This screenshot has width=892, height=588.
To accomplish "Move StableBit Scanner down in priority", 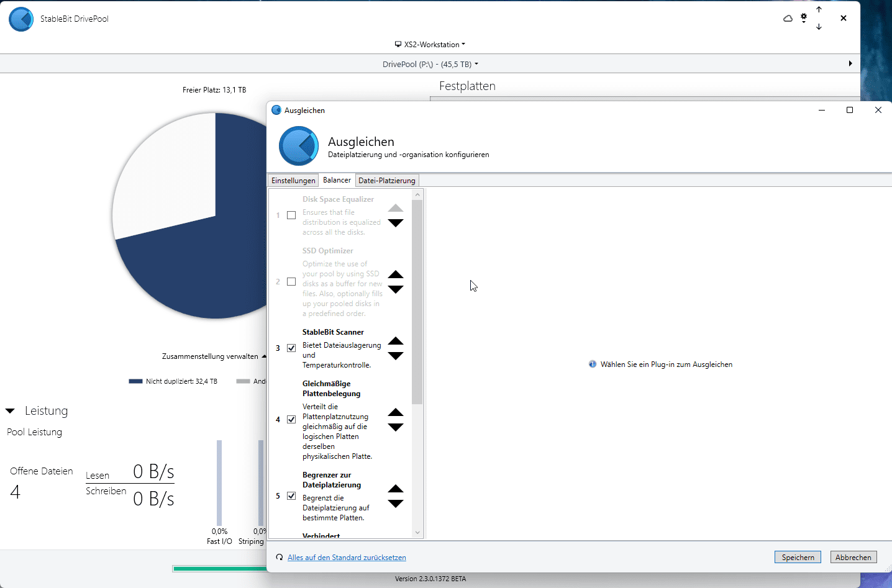I will click(396, 356).
